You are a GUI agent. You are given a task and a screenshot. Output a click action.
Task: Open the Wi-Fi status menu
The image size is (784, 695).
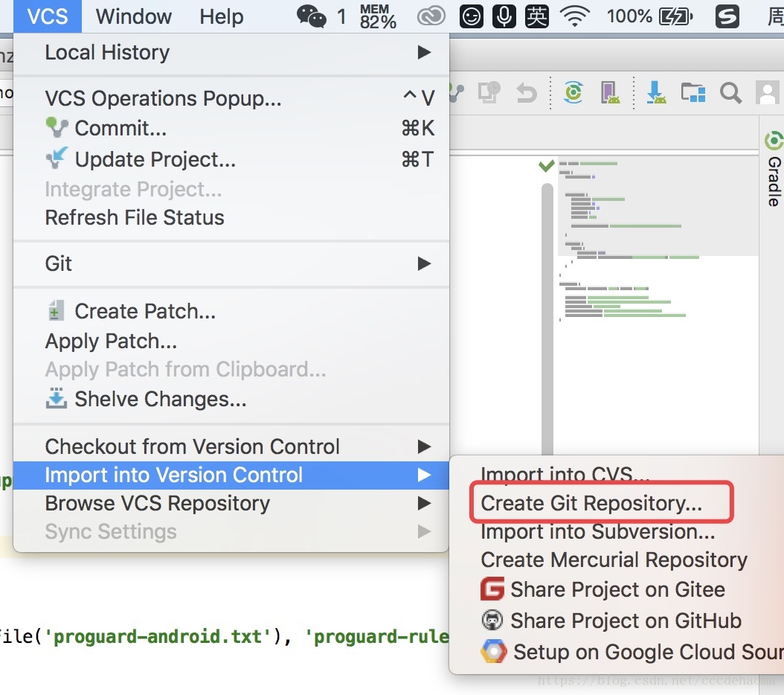(574, 16)
